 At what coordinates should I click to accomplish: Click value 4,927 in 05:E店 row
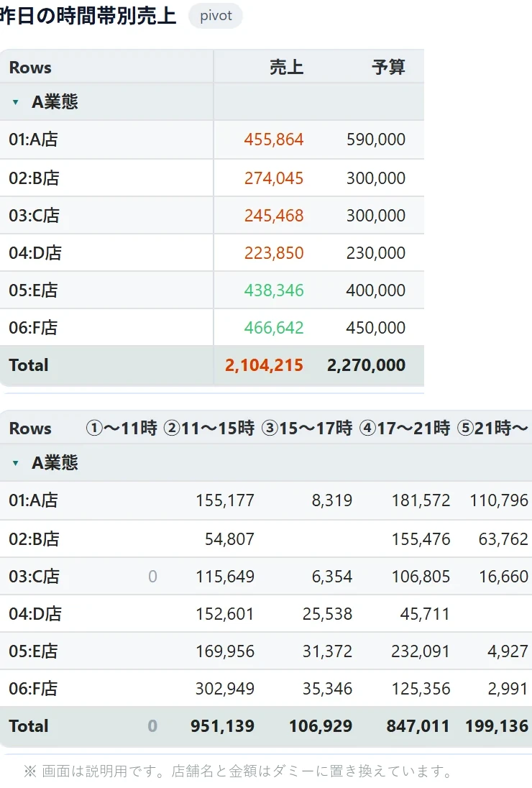click(508, 651)
